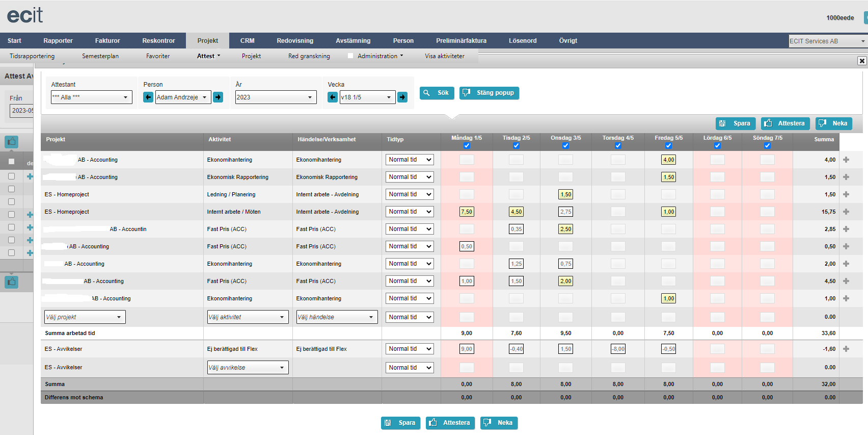Go to previous person with left arrow
Viewport: 868px width, 435px height.
click(148, 97)
